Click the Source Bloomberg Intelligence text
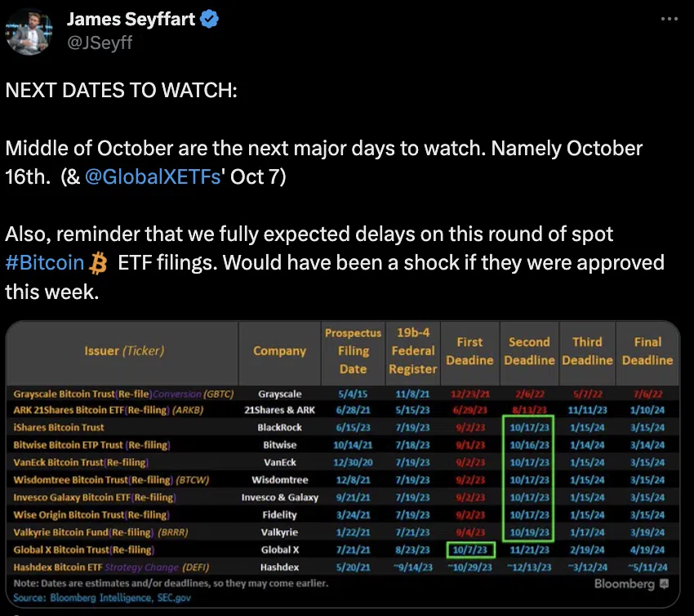The width and height of the screenshot is (694, 616). [102, 598]
